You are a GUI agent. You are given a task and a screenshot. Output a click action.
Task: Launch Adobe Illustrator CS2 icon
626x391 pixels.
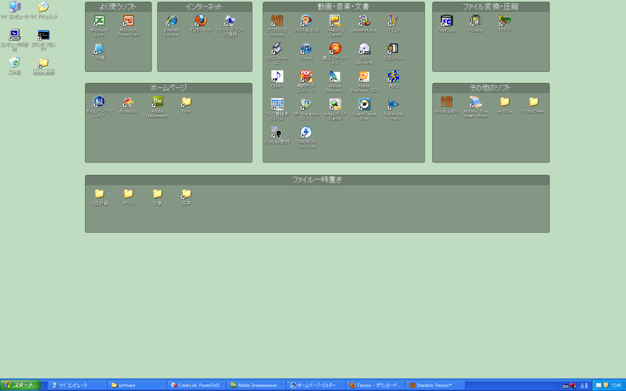click(x=364, y=77)
